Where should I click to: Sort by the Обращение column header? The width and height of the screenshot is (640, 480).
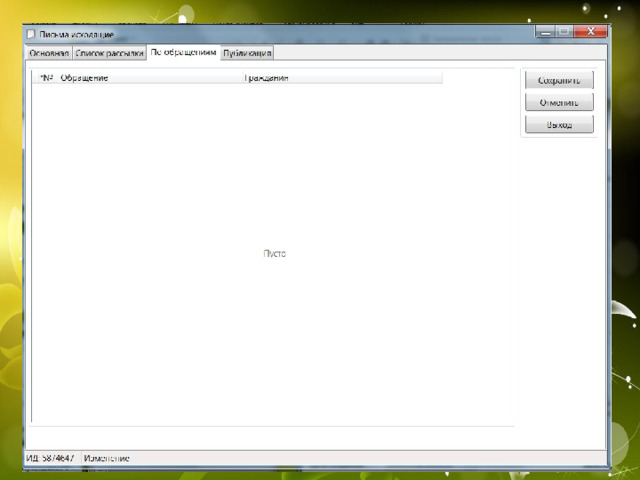click(x=85, y=77)
